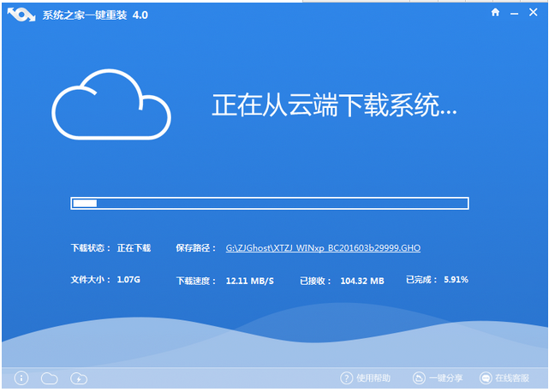Click the 使用帮助 question mark icon
Viewport: 549px width, 392px height.
tap(347, 377)
